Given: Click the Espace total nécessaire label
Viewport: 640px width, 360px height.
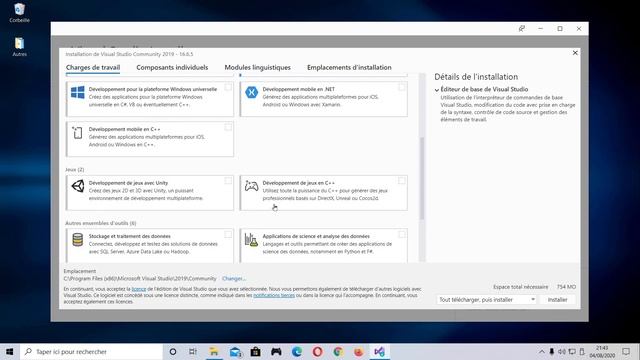Looking at the screenshot, I should [x=520, y=287].
